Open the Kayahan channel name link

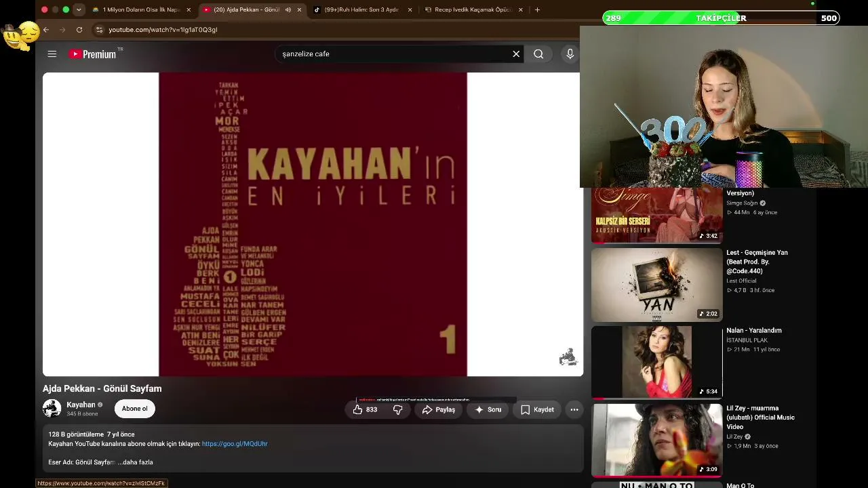[x=81, y=405]
